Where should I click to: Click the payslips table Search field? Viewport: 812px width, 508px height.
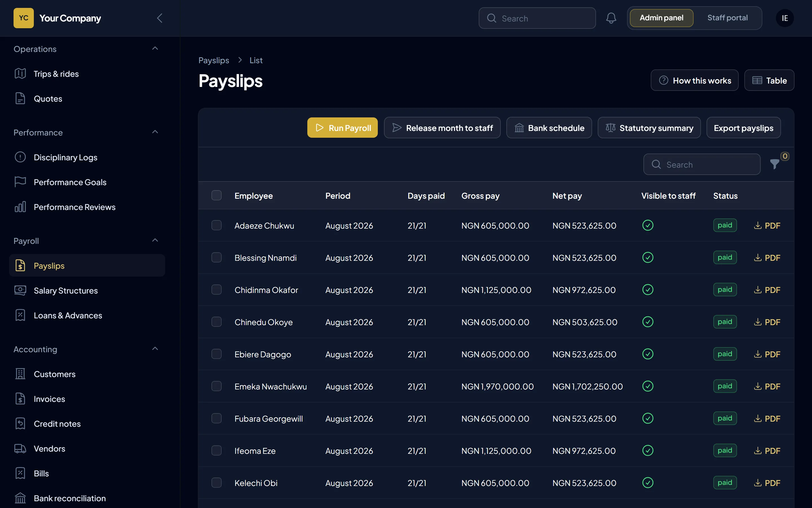click(x=701, y=164)
